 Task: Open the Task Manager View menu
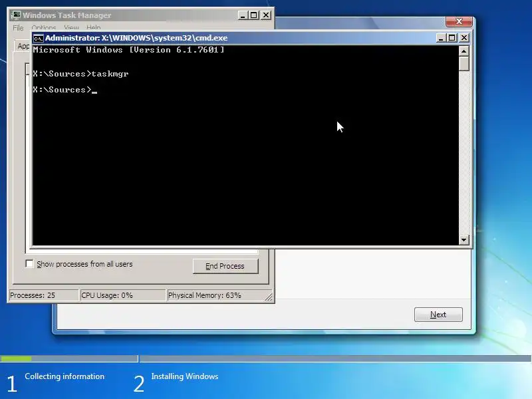[x=71, y=27]
